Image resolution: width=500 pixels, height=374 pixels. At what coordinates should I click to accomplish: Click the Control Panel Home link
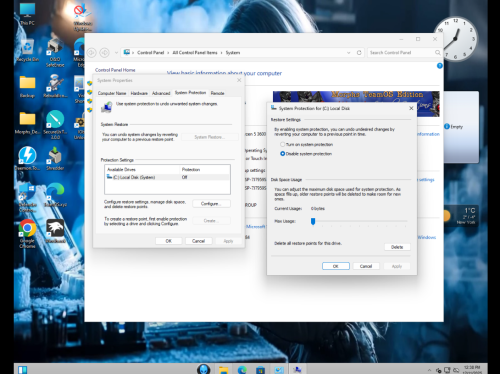coord(115,70)
